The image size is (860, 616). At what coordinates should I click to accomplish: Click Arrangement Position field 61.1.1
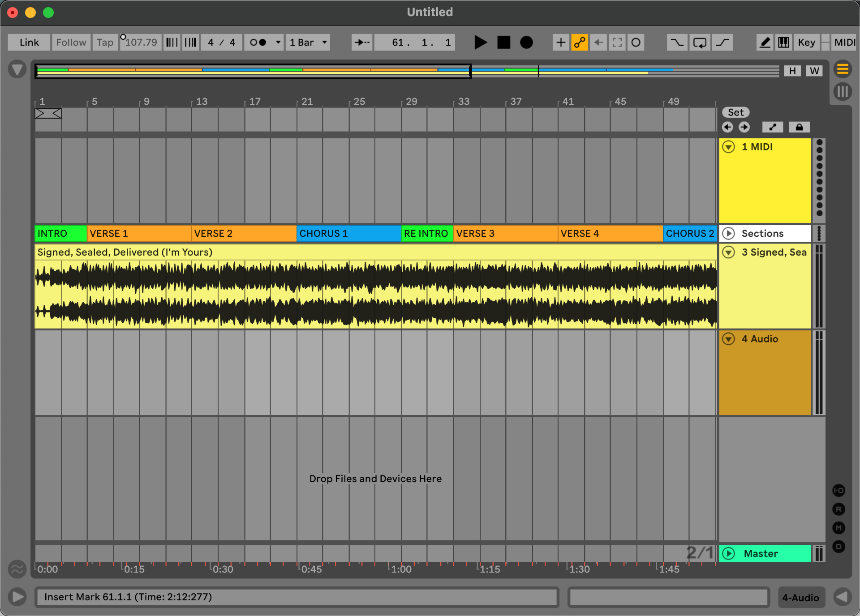[x=415, y=43]
